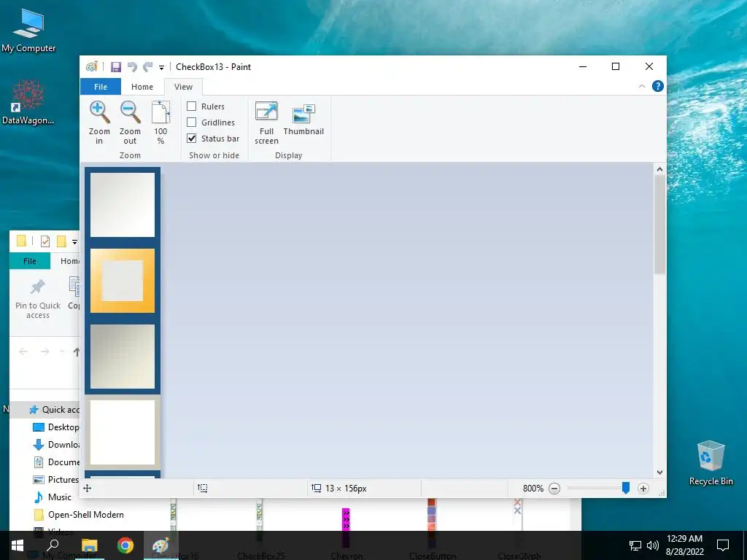747x560 pixels.
Task: Open the Recycle Bin desktop icon
Action: [x=711, y=463]
